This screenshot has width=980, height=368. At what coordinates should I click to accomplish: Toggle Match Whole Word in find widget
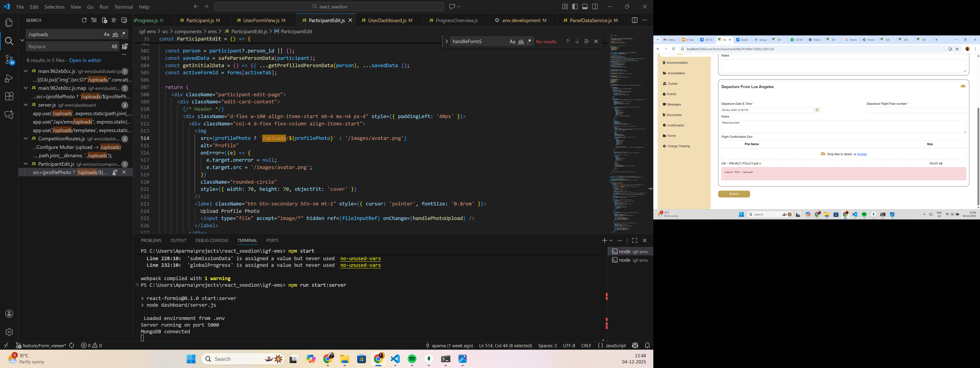pos(521,42)
